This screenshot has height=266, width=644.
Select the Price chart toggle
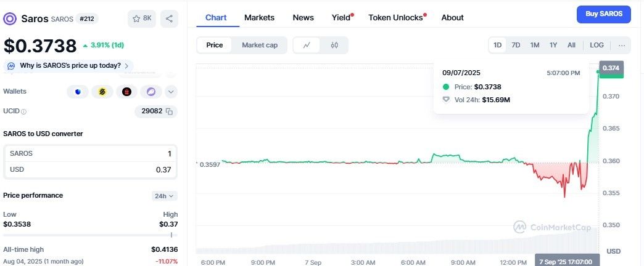pyautogui.click(x=215, y=45)
